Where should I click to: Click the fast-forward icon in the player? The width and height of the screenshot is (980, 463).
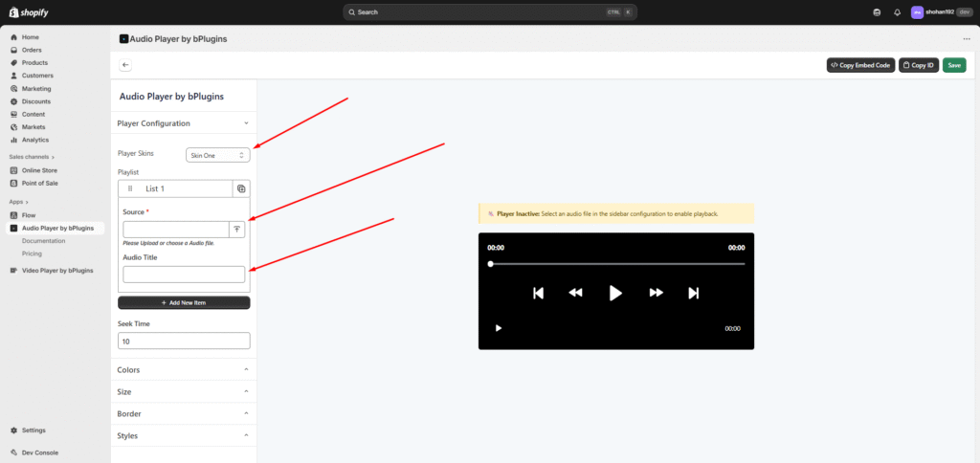[657, 293]
